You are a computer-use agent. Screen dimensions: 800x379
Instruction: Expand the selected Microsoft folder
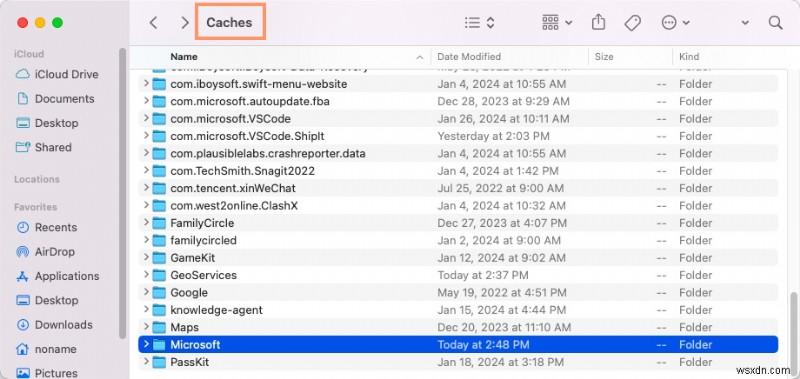point(146,344)
